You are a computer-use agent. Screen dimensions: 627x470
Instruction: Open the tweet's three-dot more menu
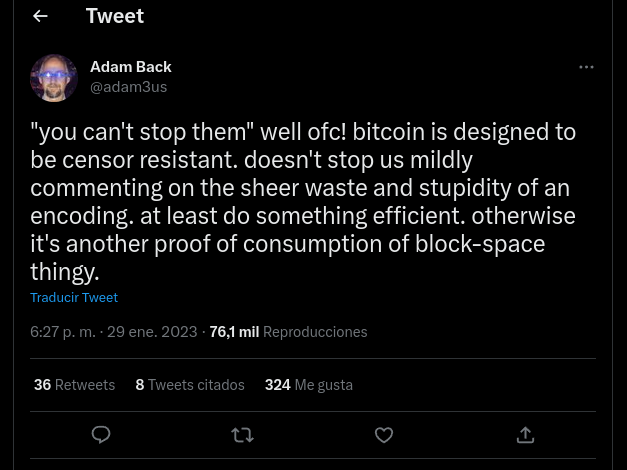pyautogui.click(x=586, y=67)
